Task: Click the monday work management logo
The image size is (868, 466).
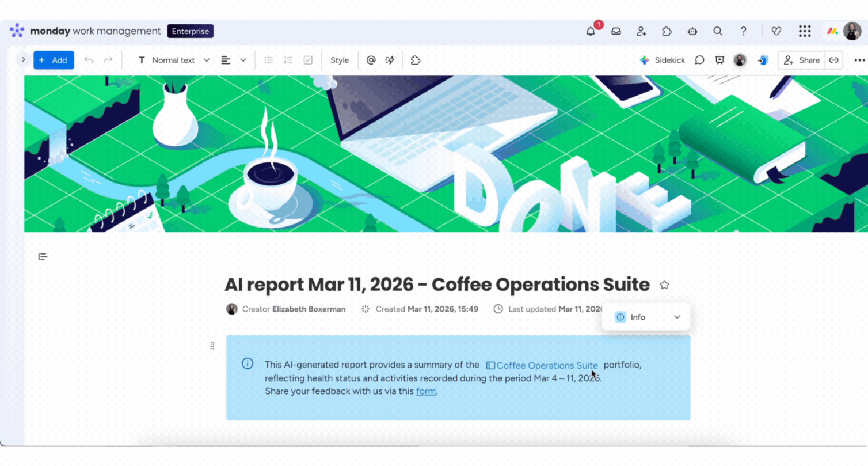Action: coord(85,31)
